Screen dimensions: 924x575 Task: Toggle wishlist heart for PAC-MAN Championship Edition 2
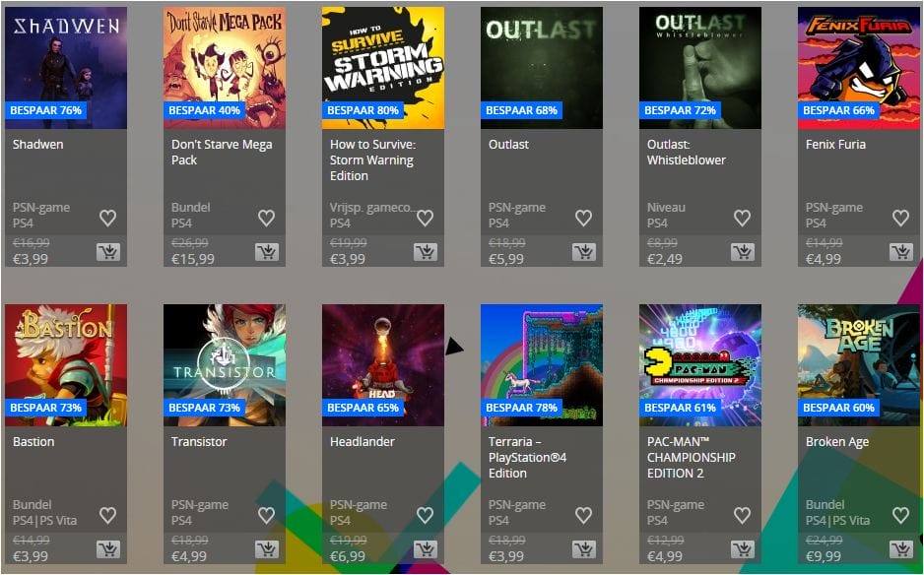[x=742, y=516]
